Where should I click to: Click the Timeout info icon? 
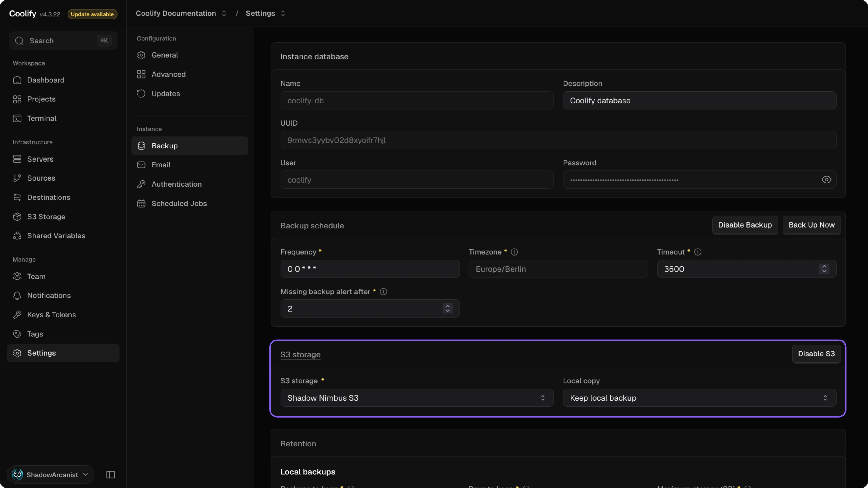tap(698, 252)
